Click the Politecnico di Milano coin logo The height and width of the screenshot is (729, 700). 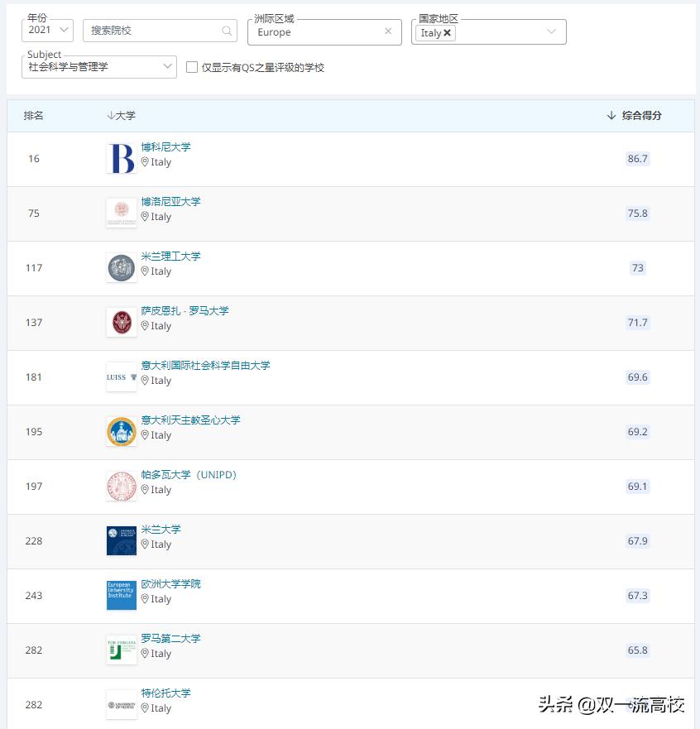pos(121,267)
